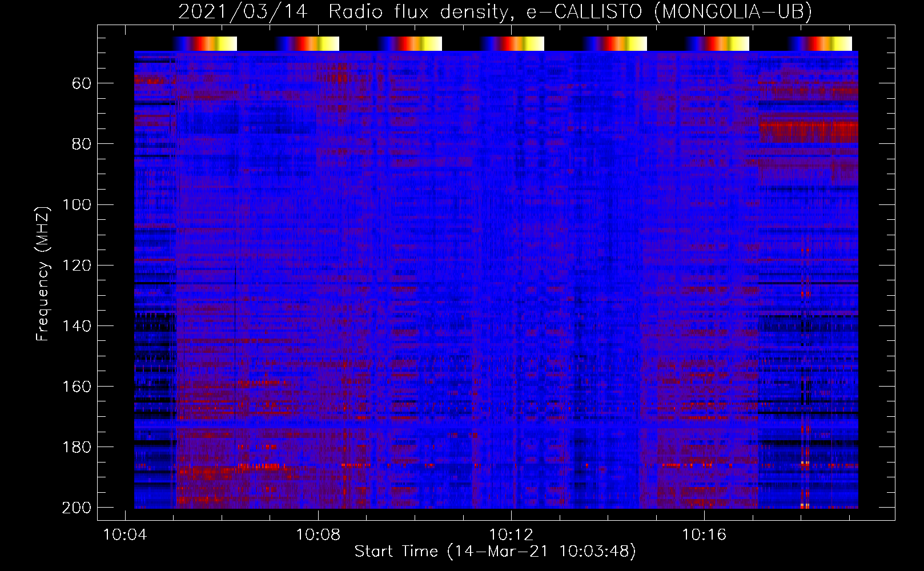Viewport: 924px width, 571px height.
Task: Click the 10:04 time tick label
Action: coord(124,535)
